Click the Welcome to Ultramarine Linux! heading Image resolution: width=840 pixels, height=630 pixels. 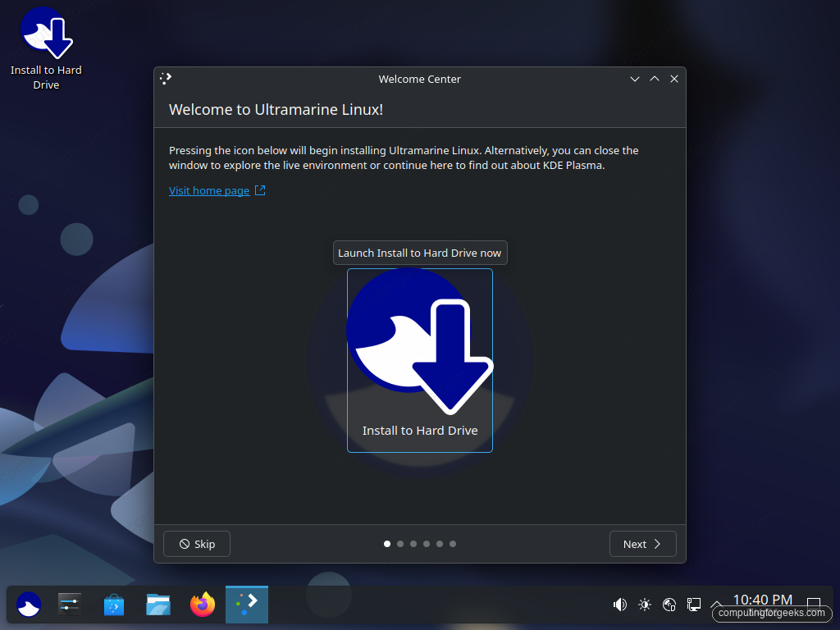click(x=276, y=109)
